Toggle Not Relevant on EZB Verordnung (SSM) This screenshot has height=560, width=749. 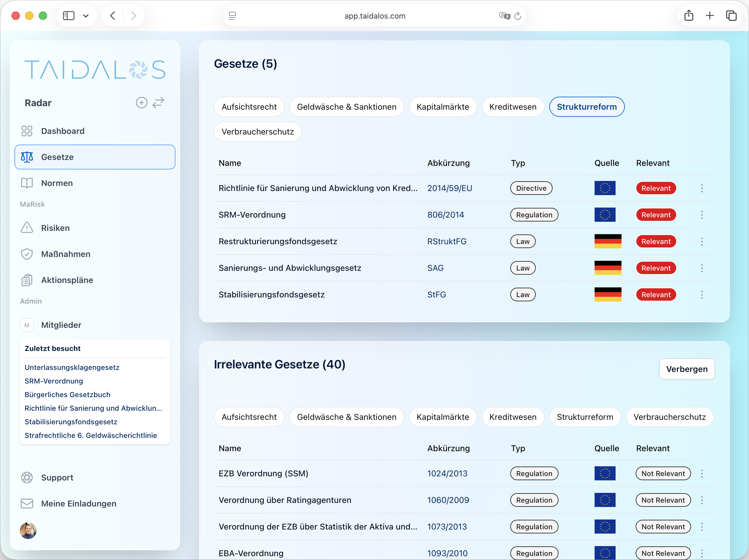(x=663, y=473)
